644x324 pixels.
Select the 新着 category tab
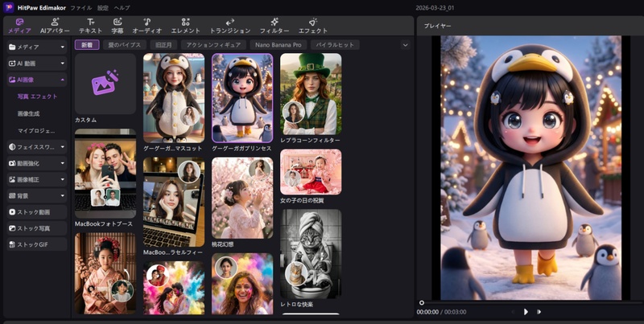pyautogui.click(x=87, y=45)
